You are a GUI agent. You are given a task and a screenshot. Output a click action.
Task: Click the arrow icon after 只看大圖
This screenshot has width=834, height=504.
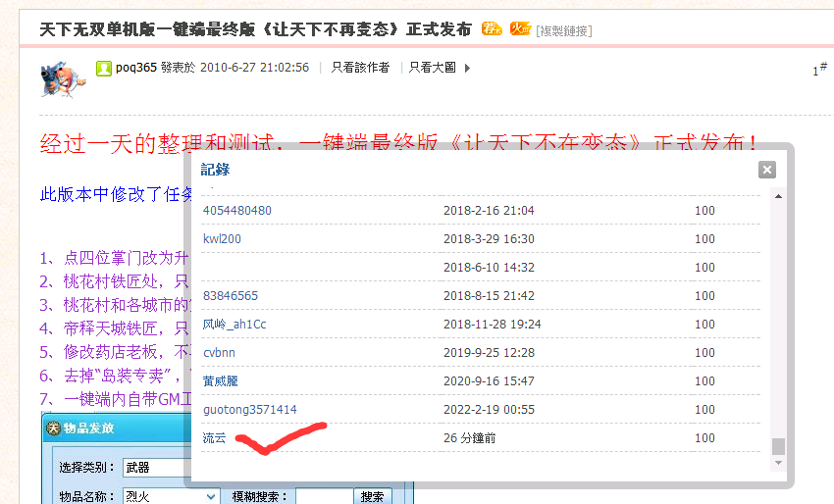[x=467, y=68]
